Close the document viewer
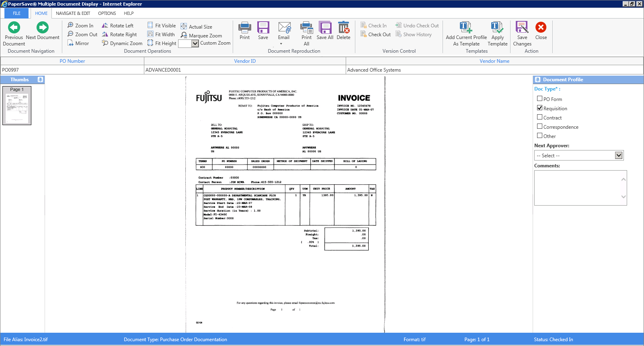644x346 pixels. (x=541, y=31)
